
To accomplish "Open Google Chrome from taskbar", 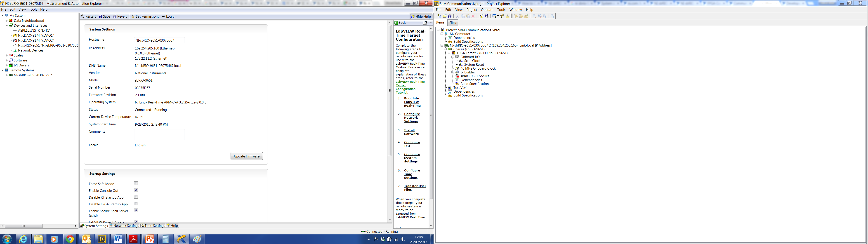I will coord(70,239).
